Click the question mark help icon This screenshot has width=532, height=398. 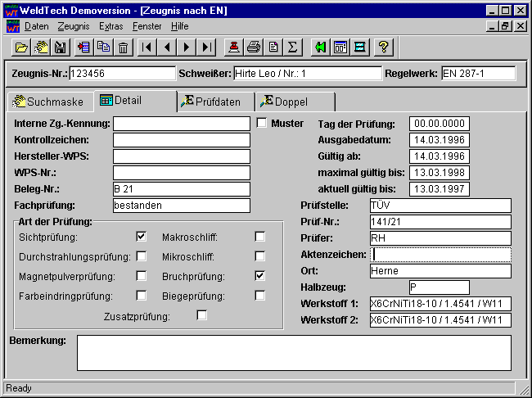coord(382,47)
